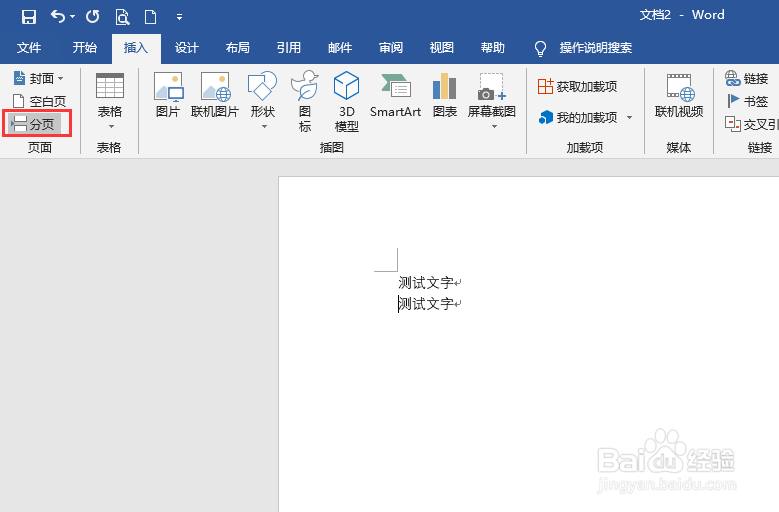Insert a 图标 icon graphic
Screen dimensions: 779x512
click(x=305, y=101)
